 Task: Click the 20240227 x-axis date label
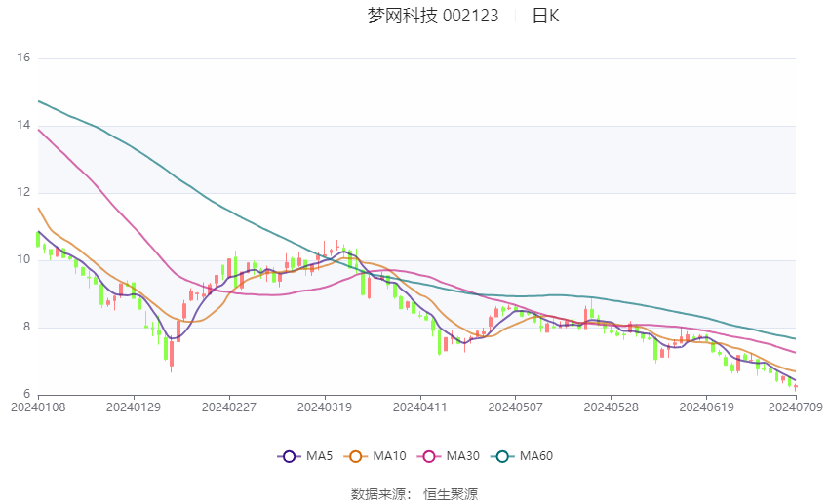[229, 407]
